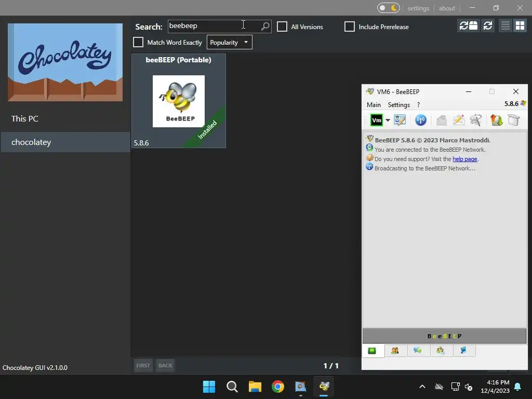Click the BeeBEEP grey banner bar

point(445,336)
